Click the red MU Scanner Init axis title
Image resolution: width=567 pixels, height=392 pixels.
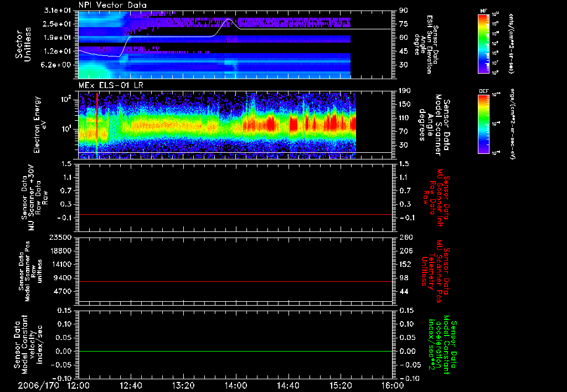[436, 198]
